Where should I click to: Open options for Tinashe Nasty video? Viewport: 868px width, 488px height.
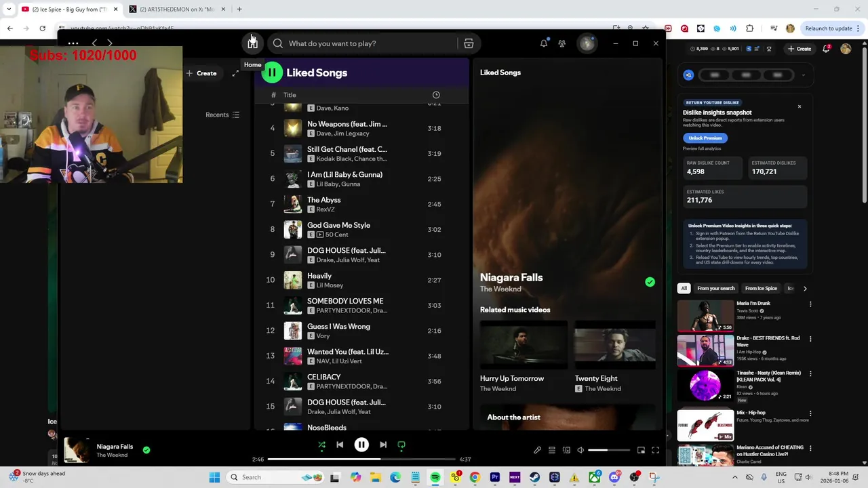(810, 373)
